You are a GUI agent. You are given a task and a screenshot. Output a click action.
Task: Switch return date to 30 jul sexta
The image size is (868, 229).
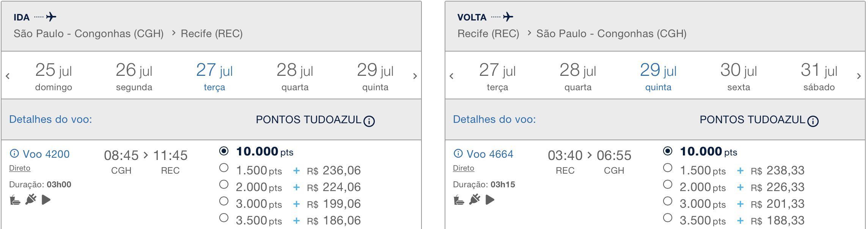pos(739,77)
